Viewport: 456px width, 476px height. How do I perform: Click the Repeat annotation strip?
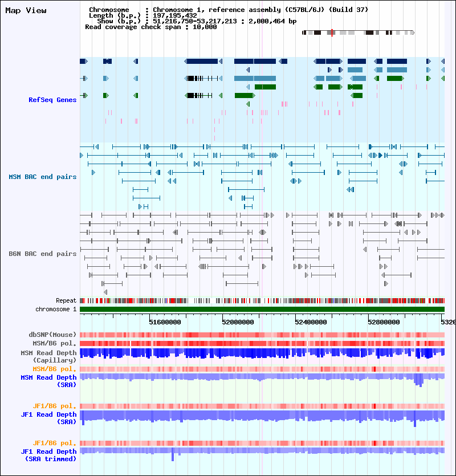pos(262,301)
